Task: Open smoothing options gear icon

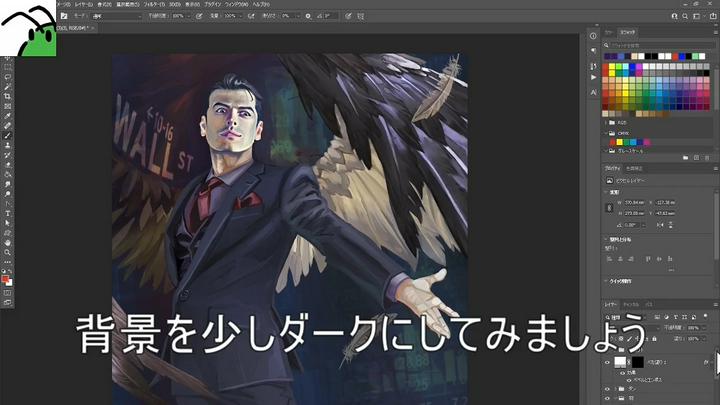Action: point(308,16)
